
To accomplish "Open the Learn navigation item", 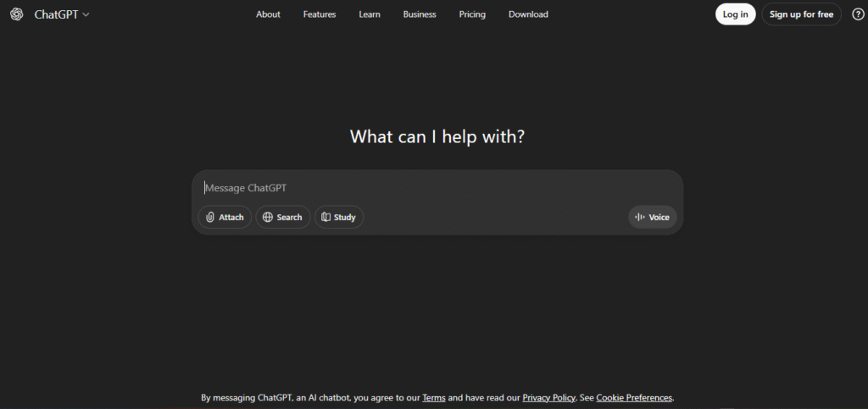I will (x=370, y=14).
